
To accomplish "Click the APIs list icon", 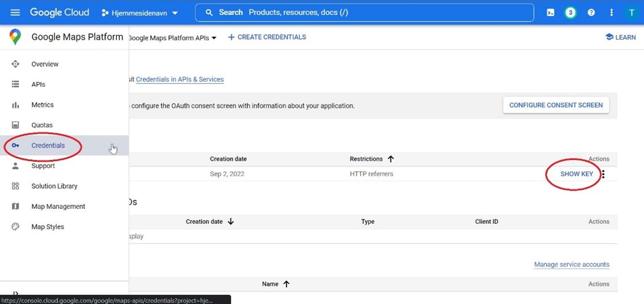I will click(16, 84).
